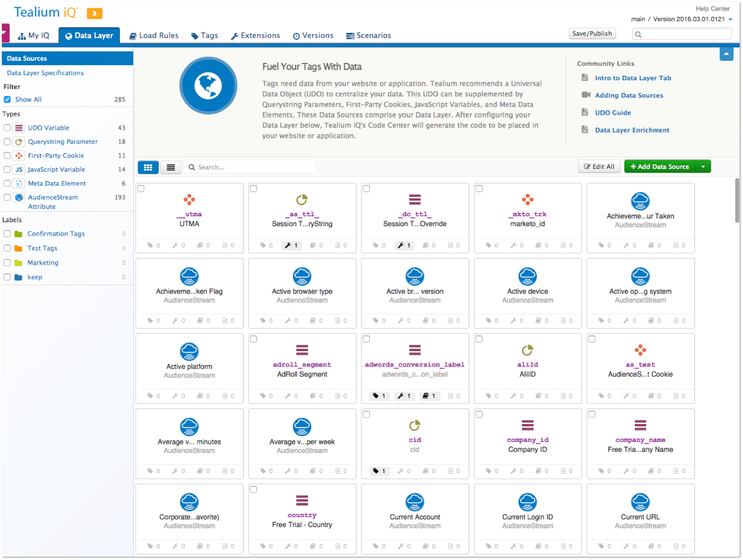Open the Add Data Source dropdown arrow
This screenshot has height=560, width=743.
[703, 167]
